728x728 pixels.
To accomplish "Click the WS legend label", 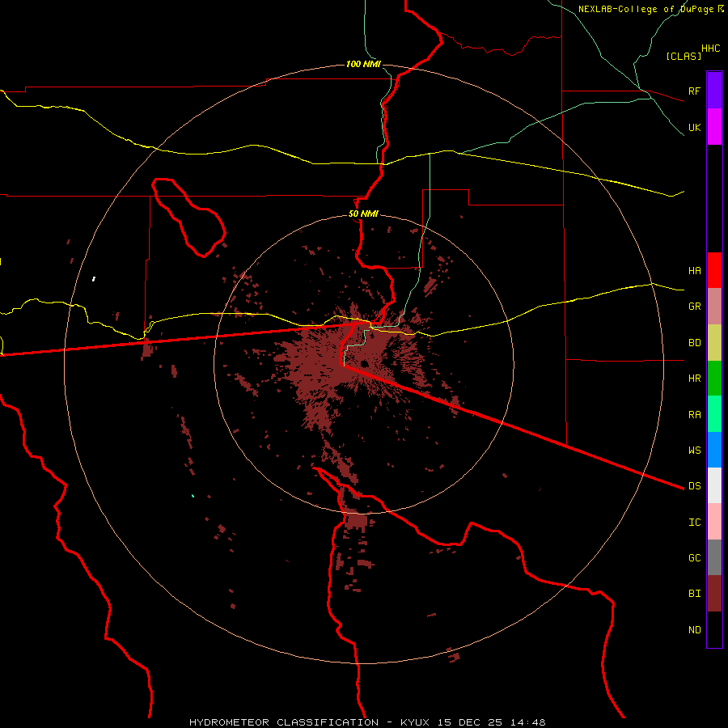I will (x=694, y=451).
